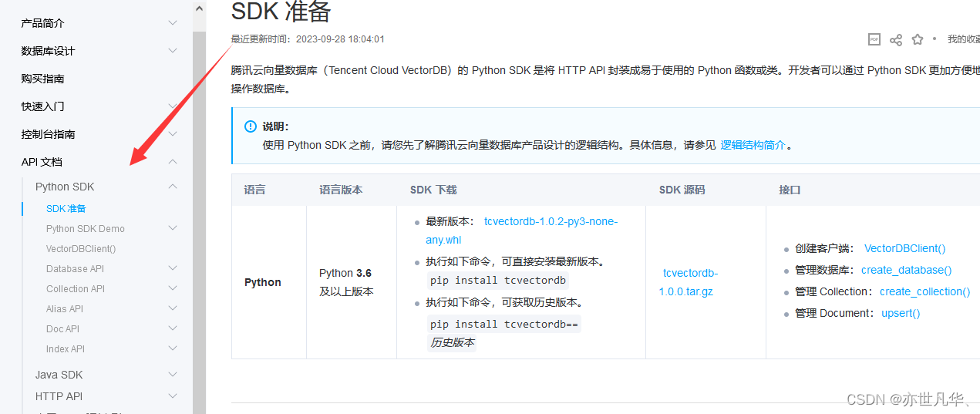Download the page as PDF via icon

coord(874,39)
